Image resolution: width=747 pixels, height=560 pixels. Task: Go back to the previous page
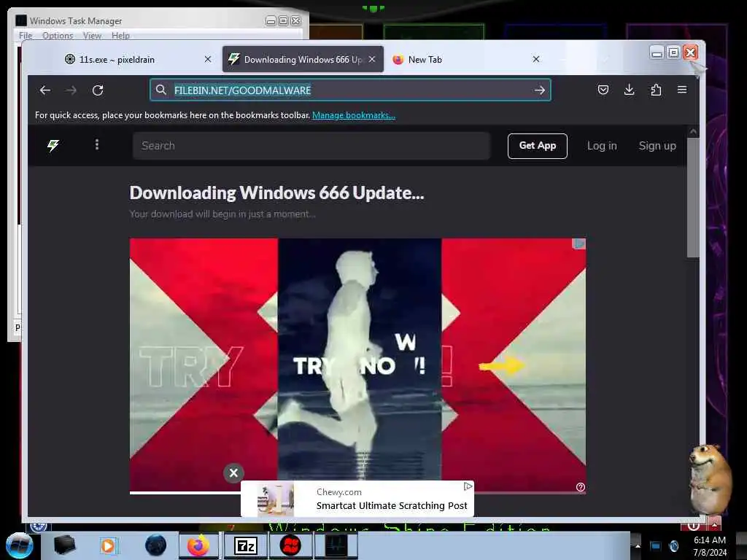pyautogui.click(x=45, y=90)
